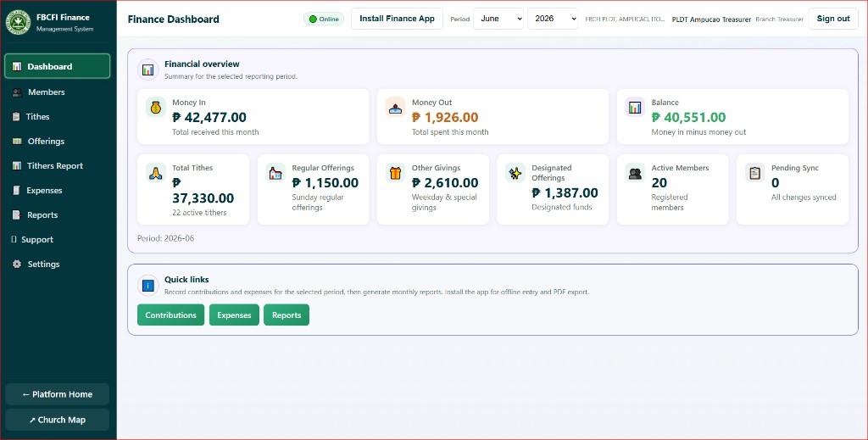The height and width of the screenshot is (440, 868).
Task: Click the FBCFI church logo
Action: (x=19, y=23)
